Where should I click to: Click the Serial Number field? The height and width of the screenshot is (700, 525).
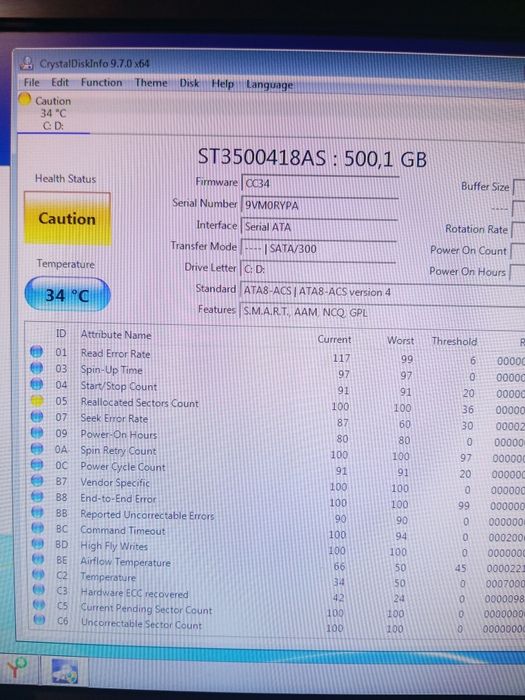point(320,205)
